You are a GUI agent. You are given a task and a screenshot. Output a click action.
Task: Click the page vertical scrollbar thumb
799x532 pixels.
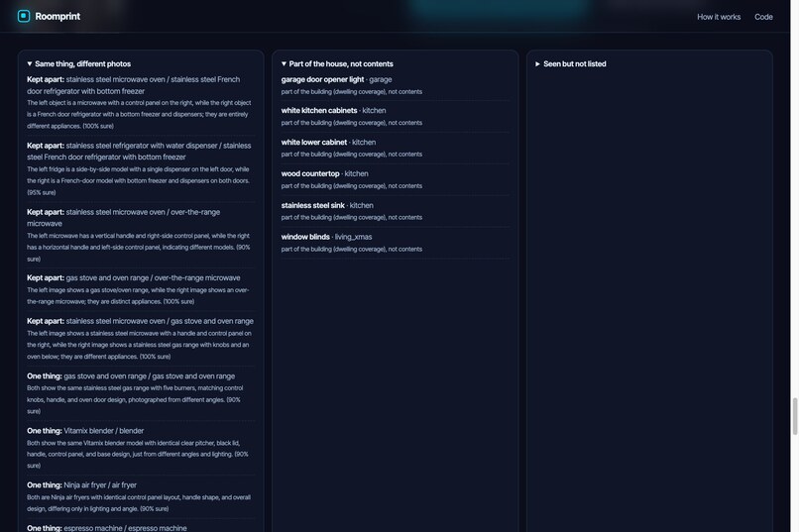coord(794,416)
